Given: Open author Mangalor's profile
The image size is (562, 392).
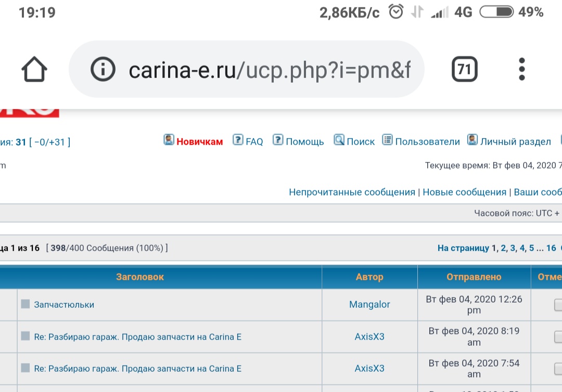Looking at the screenshot, I should point(369,305).
